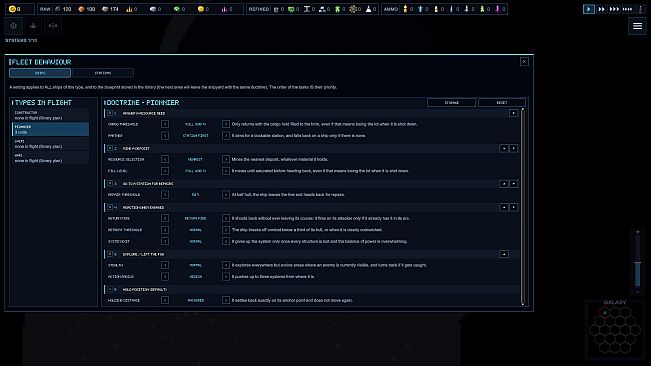Click the Reset doctrine button
This screenshot has height=366, width=651.
click(502, 102)
